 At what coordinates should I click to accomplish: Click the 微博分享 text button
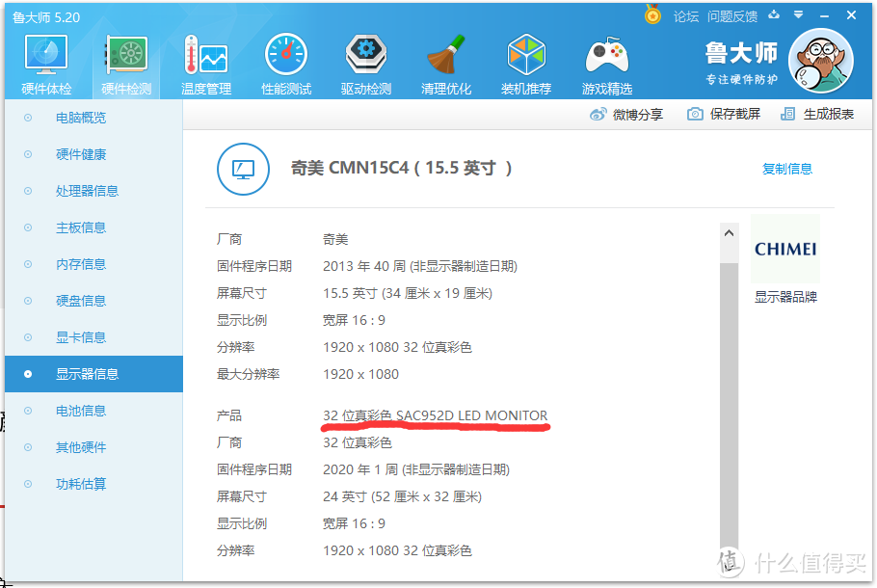[x=638, y=115]
